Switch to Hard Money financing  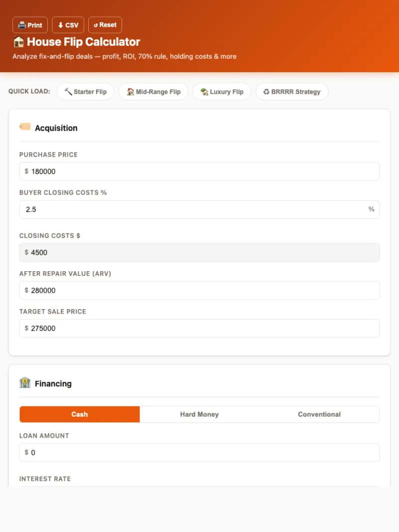pyautogui.click(x=199, y=414)
